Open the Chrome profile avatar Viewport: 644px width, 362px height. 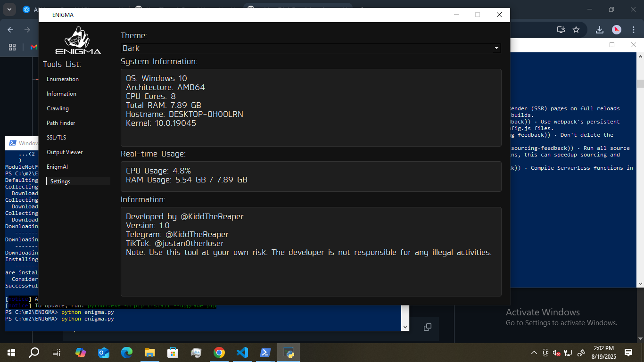(617, 30)
